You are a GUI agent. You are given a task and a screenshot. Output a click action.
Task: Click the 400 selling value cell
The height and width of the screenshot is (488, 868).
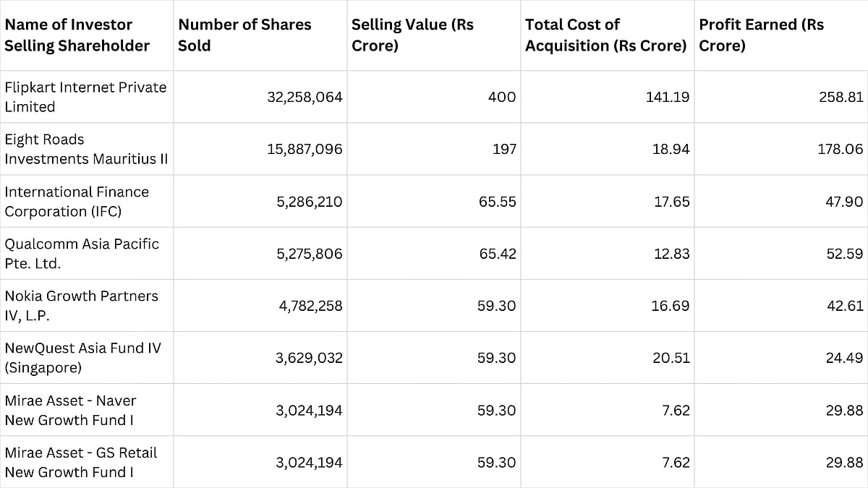pyautogui.click(x=502, y=97)
